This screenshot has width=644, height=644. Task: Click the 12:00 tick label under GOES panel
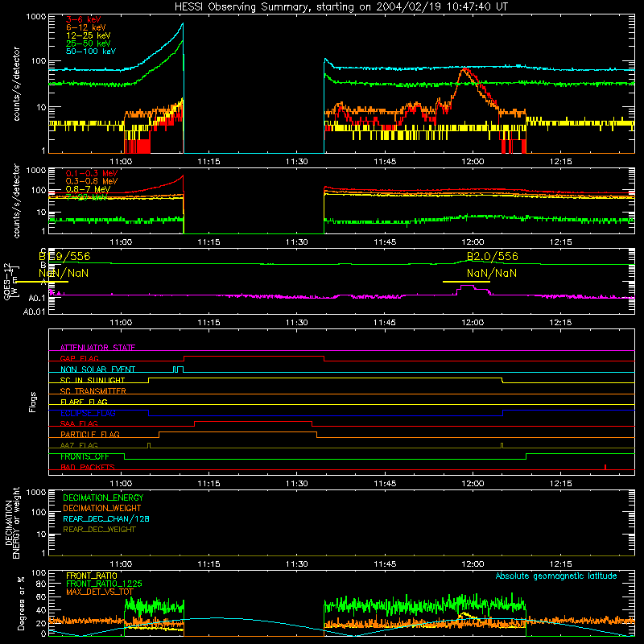pyautogui.click(x=473, y=323)
